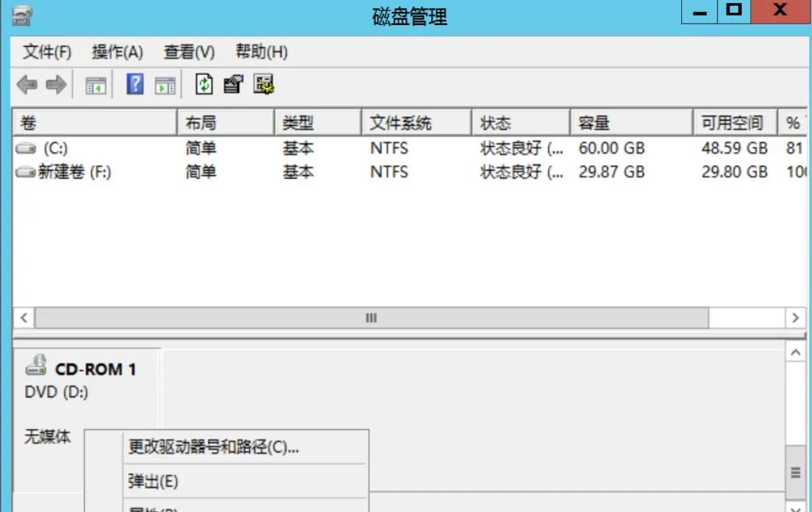Select the drive icon of 新建卷 (F:)
Screen dimensions: 812x512
click(26, 172)
